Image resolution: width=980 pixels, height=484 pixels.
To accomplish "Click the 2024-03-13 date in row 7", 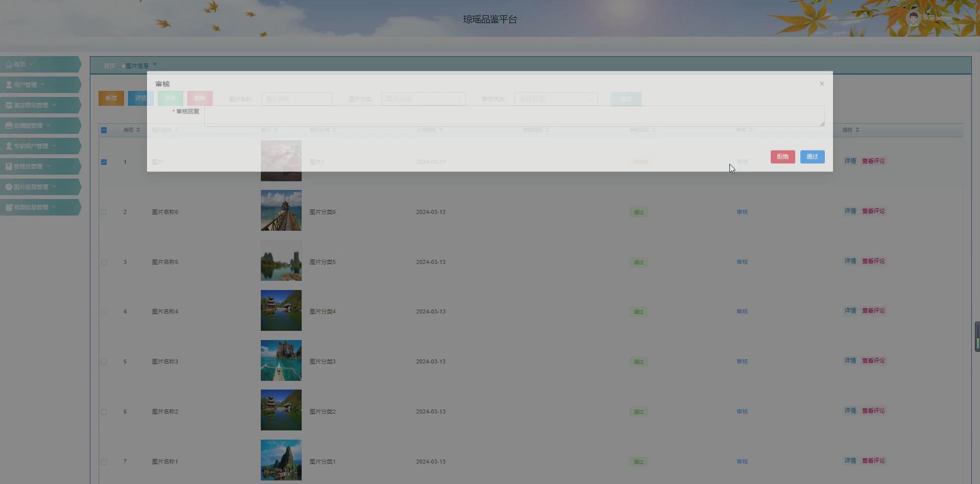I will [x=431, y=462].
